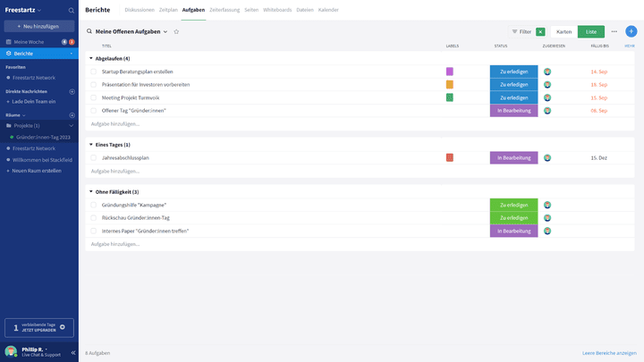
Task: Click Aufgabe hinzufügen field under Eines Tages
Action: (115, 171)
